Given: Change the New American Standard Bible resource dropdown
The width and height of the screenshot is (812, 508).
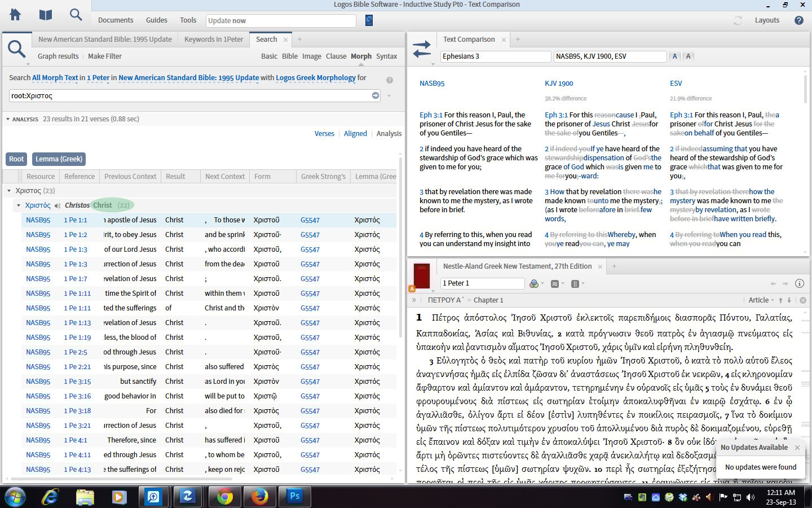Looking at the screenshot, I should pyautogui.click(x=189, y=78).
